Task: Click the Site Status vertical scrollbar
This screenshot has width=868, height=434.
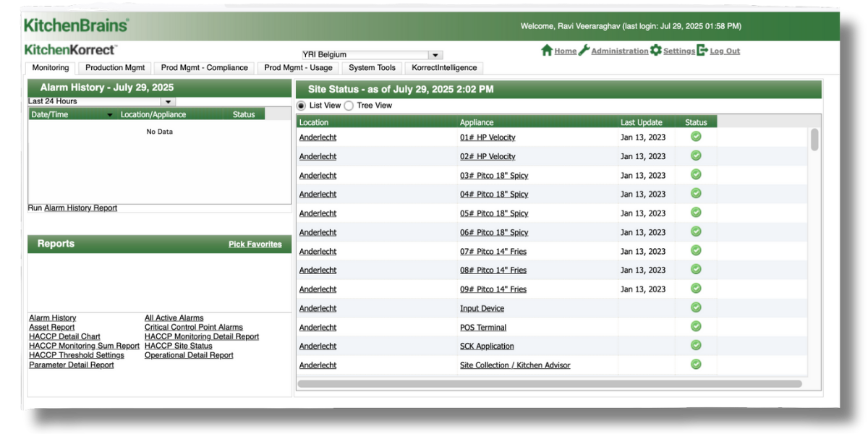Action: tap(814, 140)
